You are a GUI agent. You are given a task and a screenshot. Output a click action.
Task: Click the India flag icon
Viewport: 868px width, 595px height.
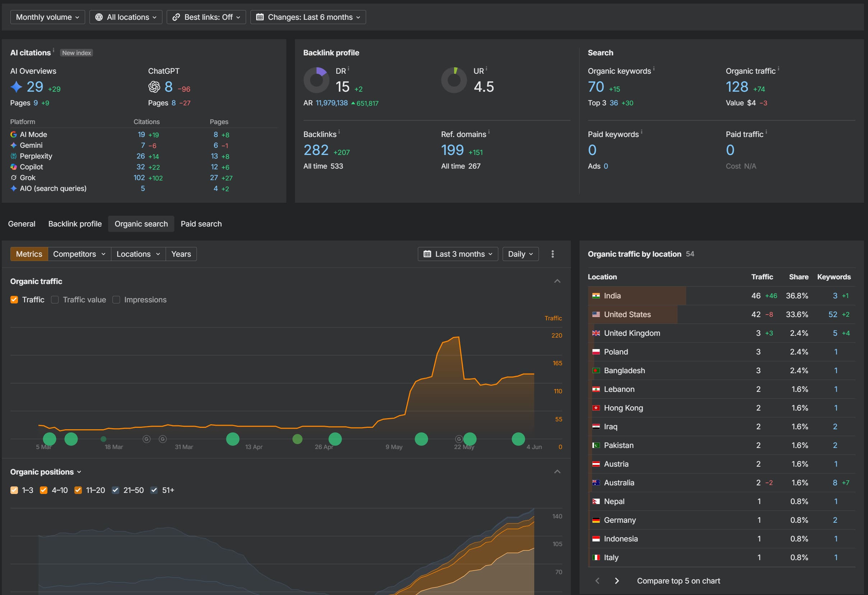[x=596, y=296]
